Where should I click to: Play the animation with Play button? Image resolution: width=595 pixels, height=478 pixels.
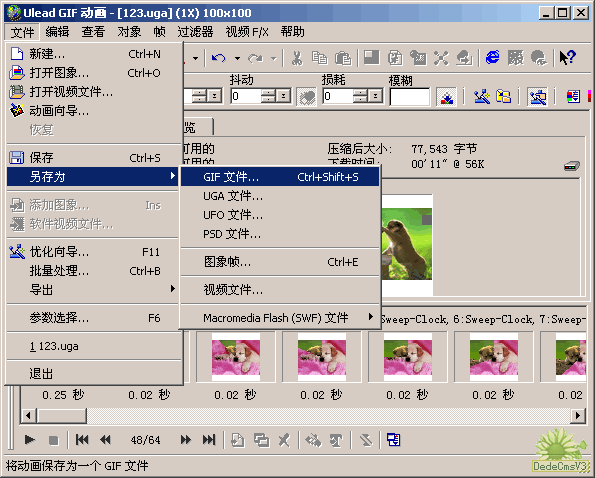pyautogui.click(x=30, y=440)
